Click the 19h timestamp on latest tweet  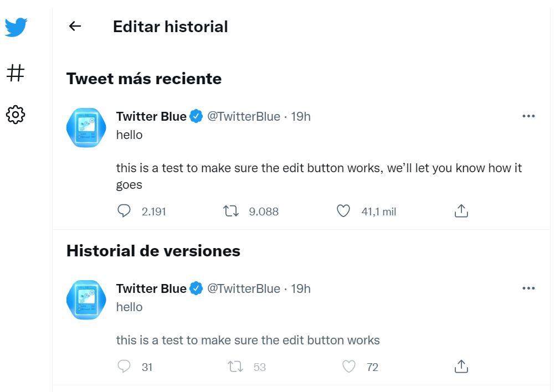point(301,116)
